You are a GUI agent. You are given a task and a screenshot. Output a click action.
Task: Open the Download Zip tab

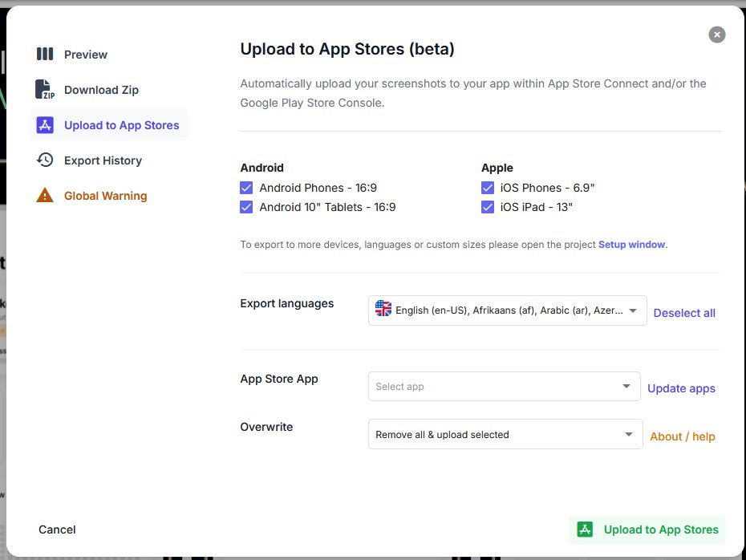coord(101,90)
